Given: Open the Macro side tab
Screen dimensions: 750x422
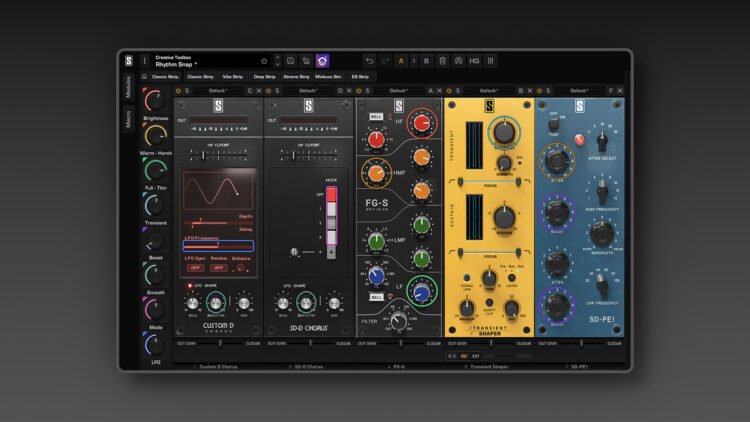Looking at the screenshot, I should pos(128,119).
